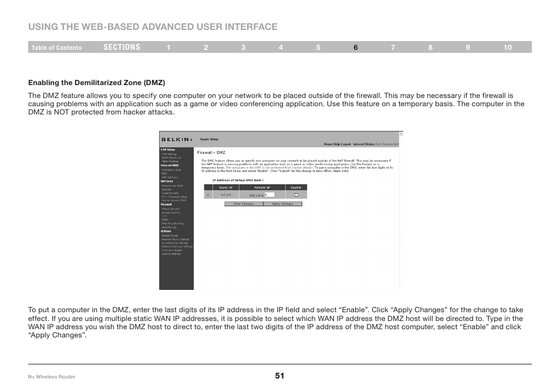This screenshot has height=392, width=560.
Task: Select the DMZ item under Firewall in sidebar
Action: point(164,216)
